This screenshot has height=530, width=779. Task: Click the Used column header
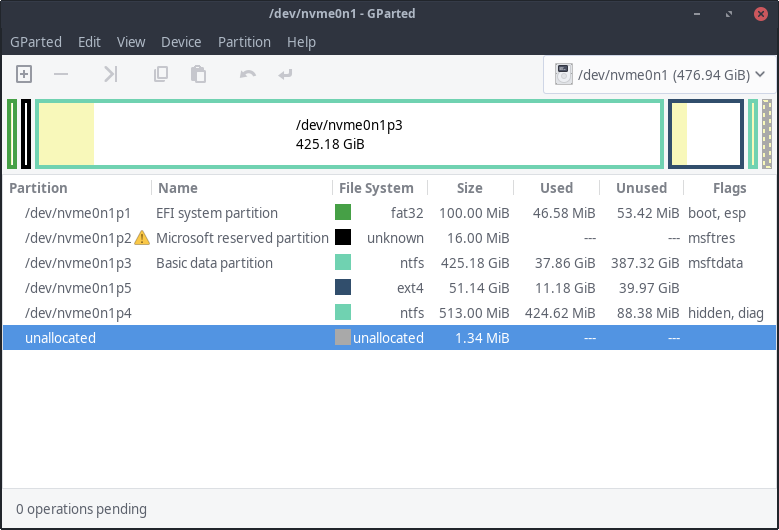coord(556,188)
